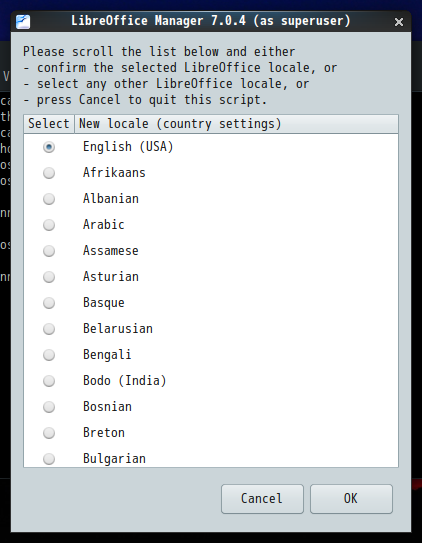Select Bengali locale option
Image resolution: width=422 pixels, height=543 pixels.
point(49,355)
